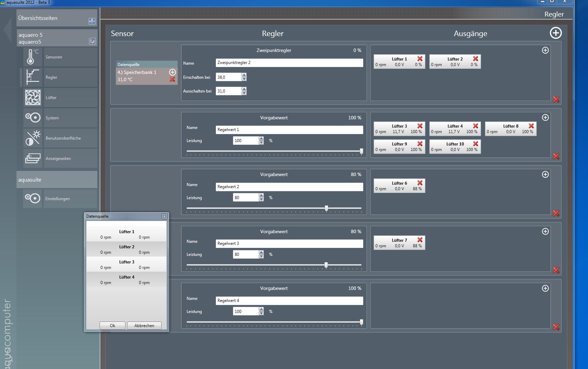
Task: Click the Zweipunktregler 2 name field
Action: tap(289, 63)
